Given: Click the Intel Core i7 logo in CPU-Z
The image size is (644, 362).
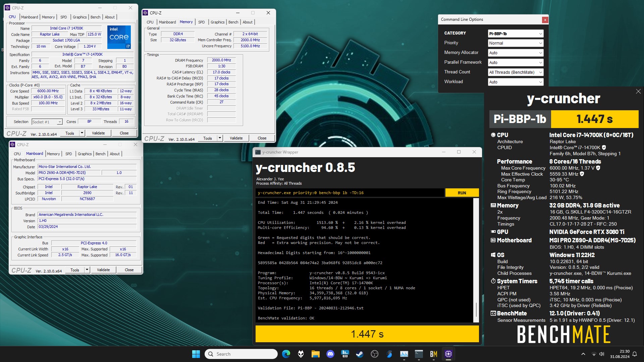Looking at the screenshot, I should 119,37.
